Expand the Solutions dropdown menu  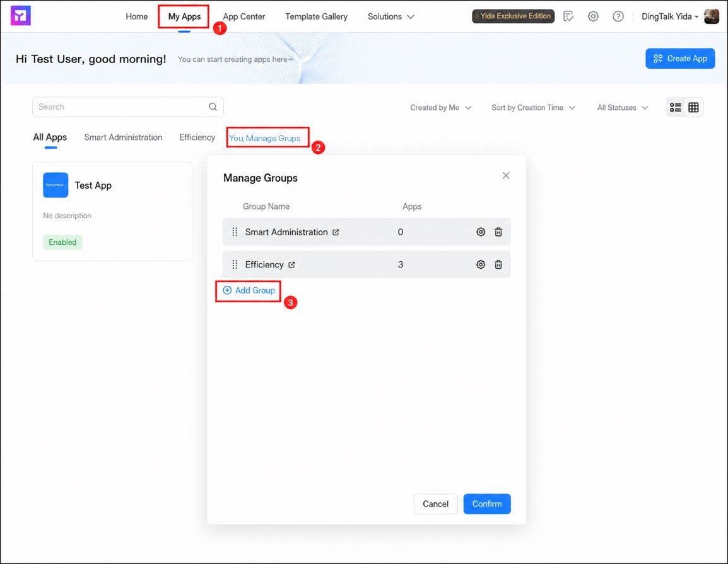tap(390, 16)
